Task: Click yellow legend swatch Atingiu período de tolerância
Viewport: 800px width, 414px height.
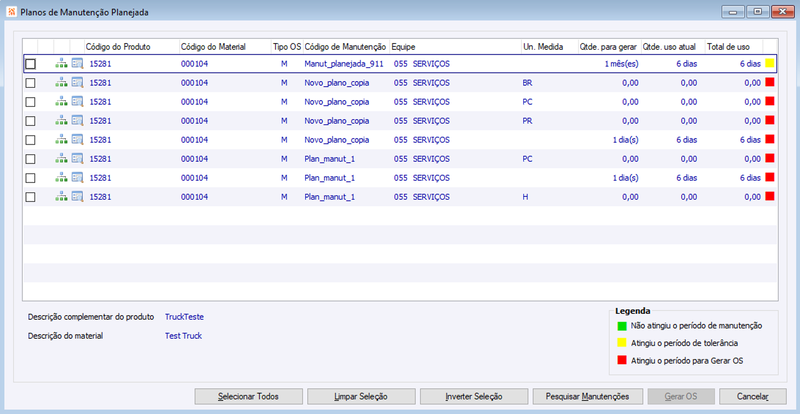Action: (x=621, y=343)
